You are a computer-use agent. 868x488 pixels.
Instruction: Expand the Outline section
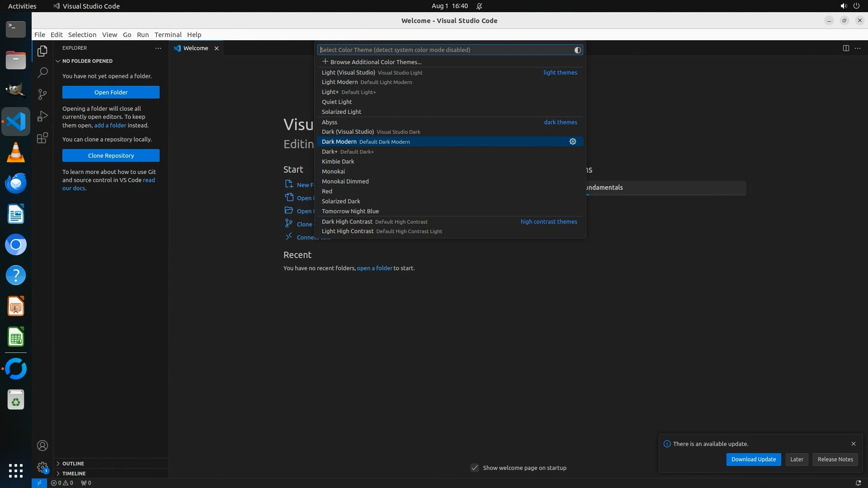[73, 464]
